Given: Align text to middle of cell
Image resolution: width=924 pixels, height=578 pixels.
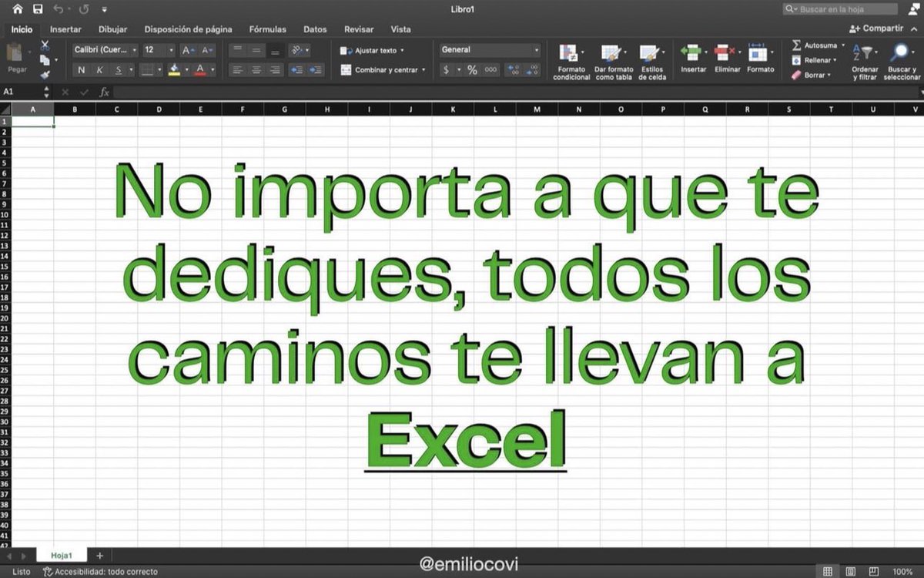Looking at the screenshot, I should point(256,49).
